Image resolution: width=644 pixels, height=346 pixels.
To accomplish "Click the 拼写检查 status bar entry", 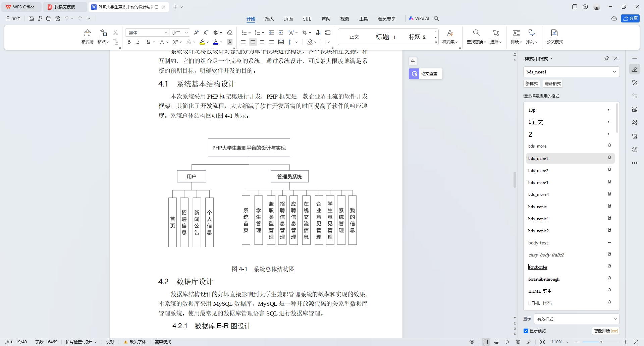I will (81, 342).
